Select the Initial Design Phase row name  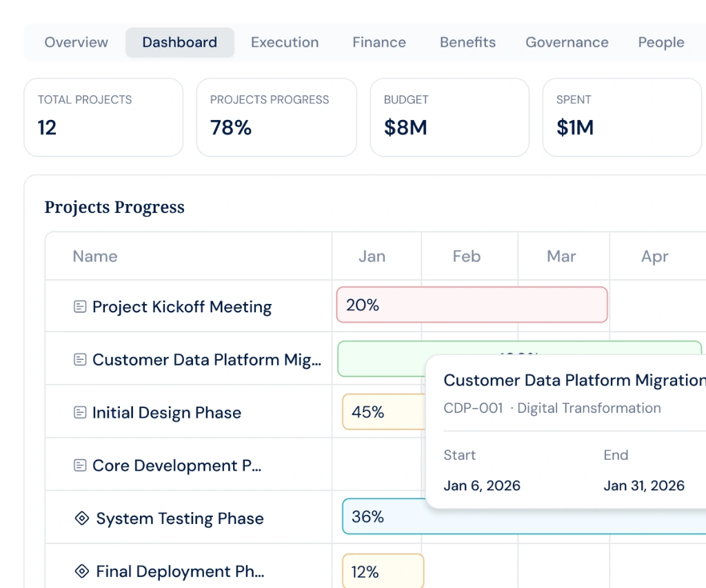coord(167,413)
